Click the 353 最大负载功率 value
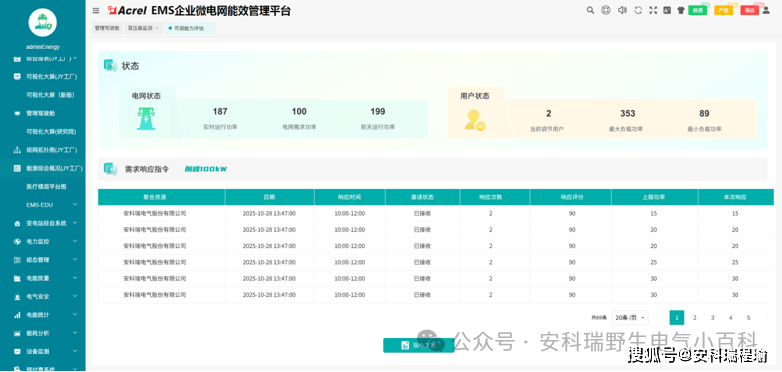The image size is (782, 372). pos(627,113)
